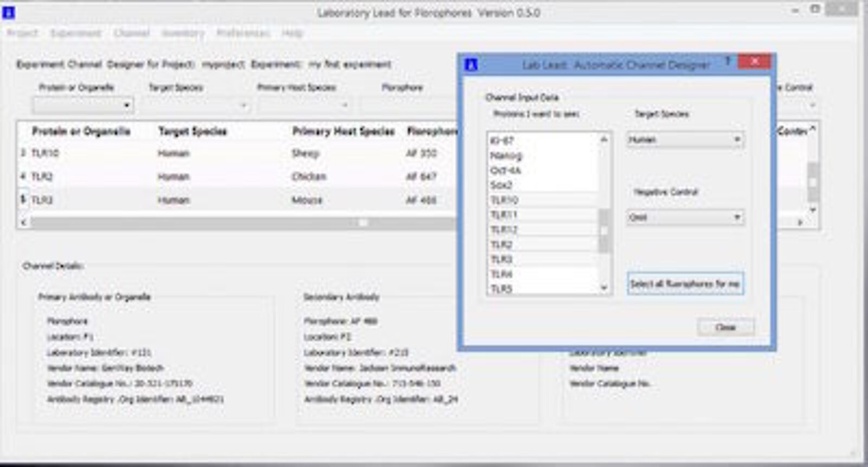Choose TLR4 in the proteins list

click(501, 274)
